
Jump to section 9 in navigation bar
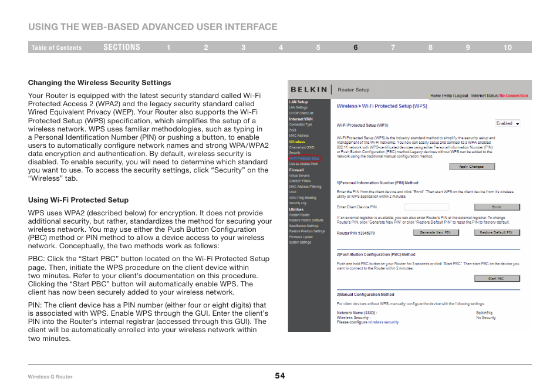pos(468,48)
